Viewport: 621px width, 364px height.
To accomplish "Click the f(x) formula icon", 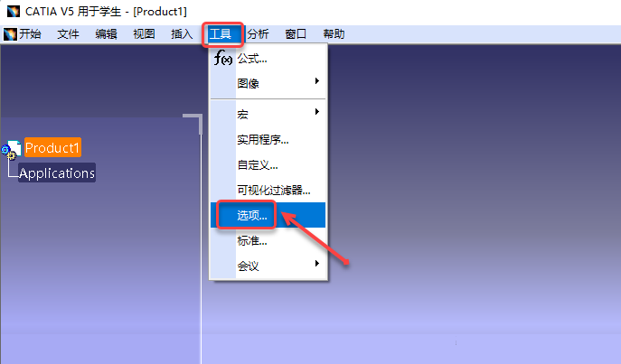I will [223, 58].
